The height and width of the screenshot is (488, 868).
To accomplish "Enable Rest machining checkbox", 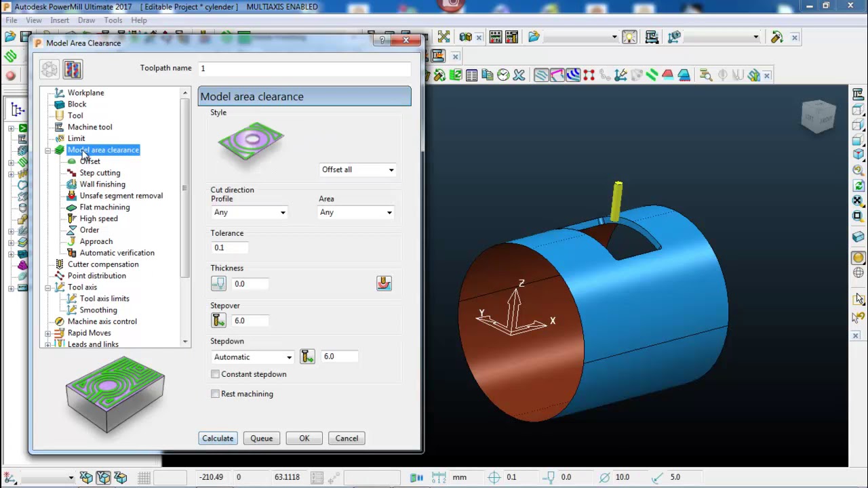I will (216, 394).
